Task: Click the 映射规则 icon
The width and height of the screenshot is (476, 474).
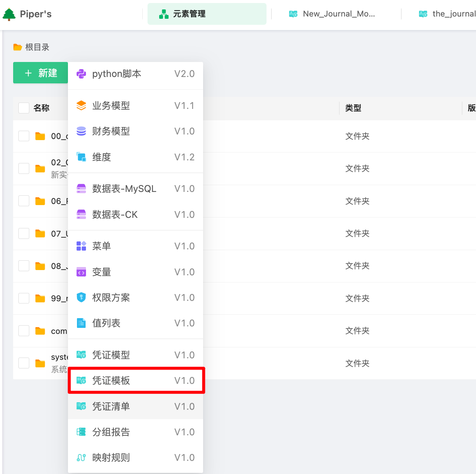Action: (x=81, y=457)
